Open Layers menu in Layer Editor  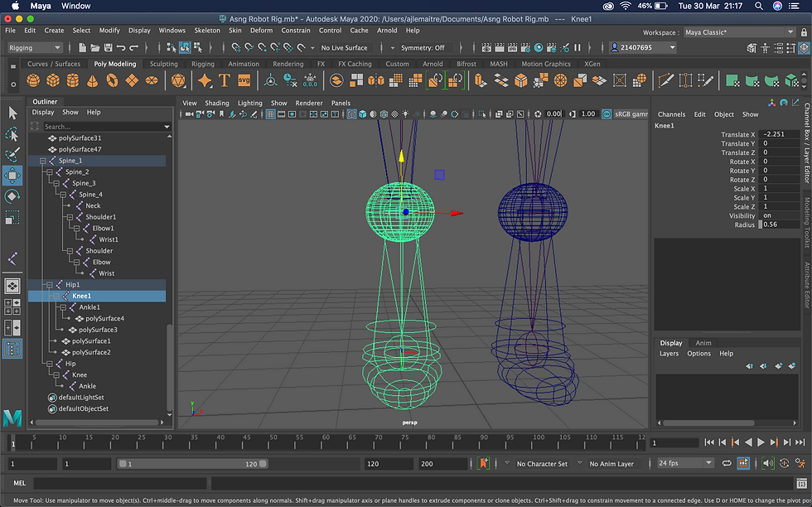pyautogui.click(x=669, y=354)
